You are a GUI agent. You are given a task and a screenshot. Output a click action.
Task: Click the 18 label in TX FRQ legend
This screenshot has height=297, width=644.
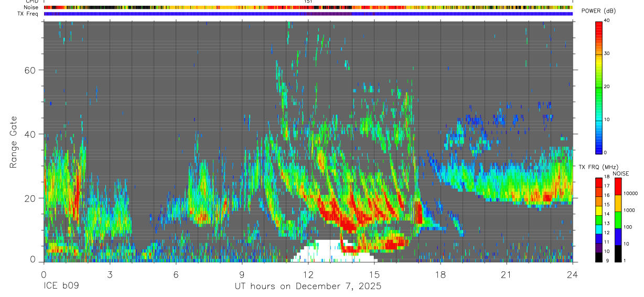coord(607,177)
